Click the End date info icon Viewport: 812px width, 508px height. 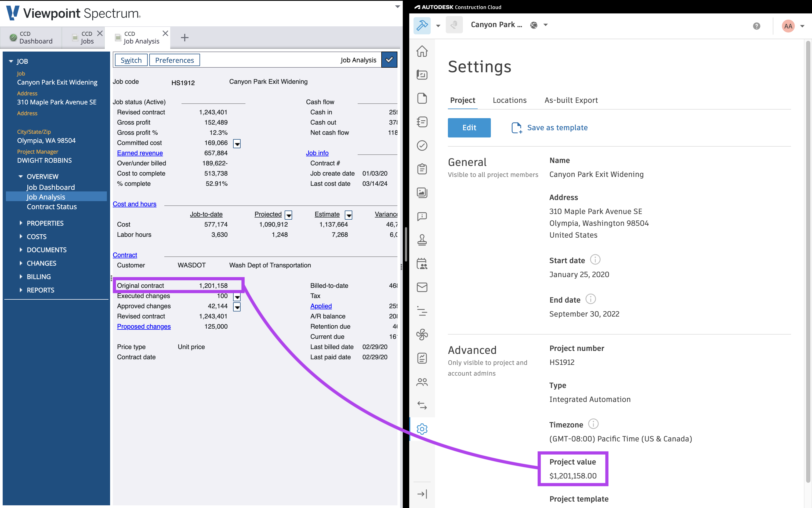(591, 299)
